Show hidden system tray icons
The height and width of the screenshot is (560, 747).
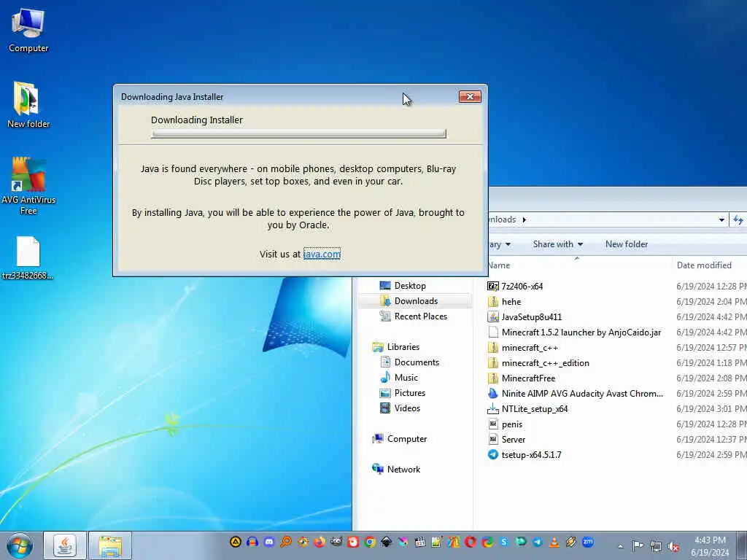pos(620,546)
